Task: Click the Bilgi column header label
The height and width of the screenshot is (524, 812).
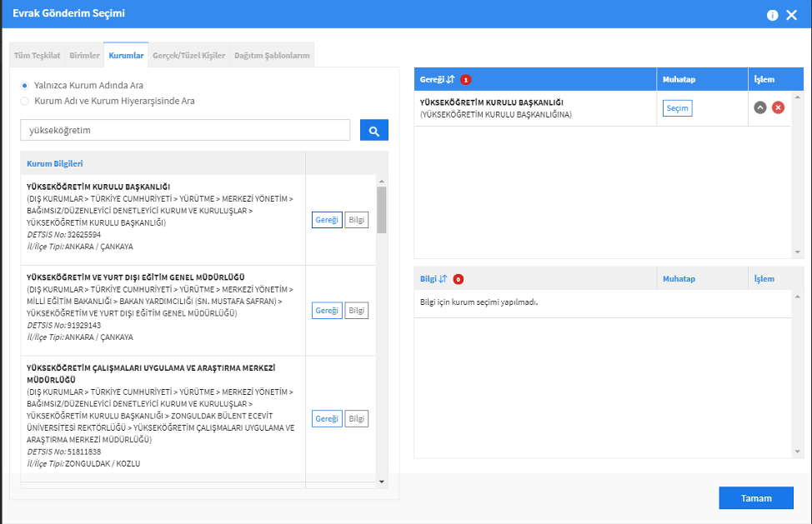Action: (x=429, y=279)
